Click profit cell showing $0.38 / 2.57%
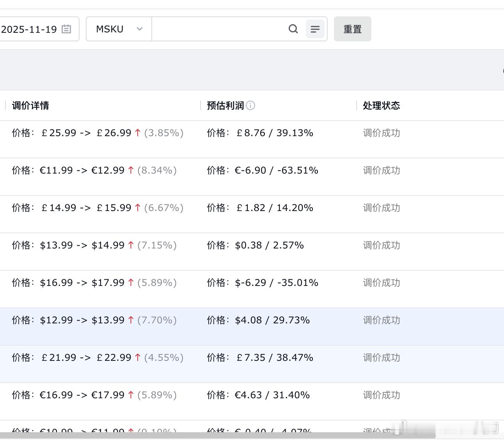The width and height of the screenshot is (504, 440). click(x=255, y=245)
